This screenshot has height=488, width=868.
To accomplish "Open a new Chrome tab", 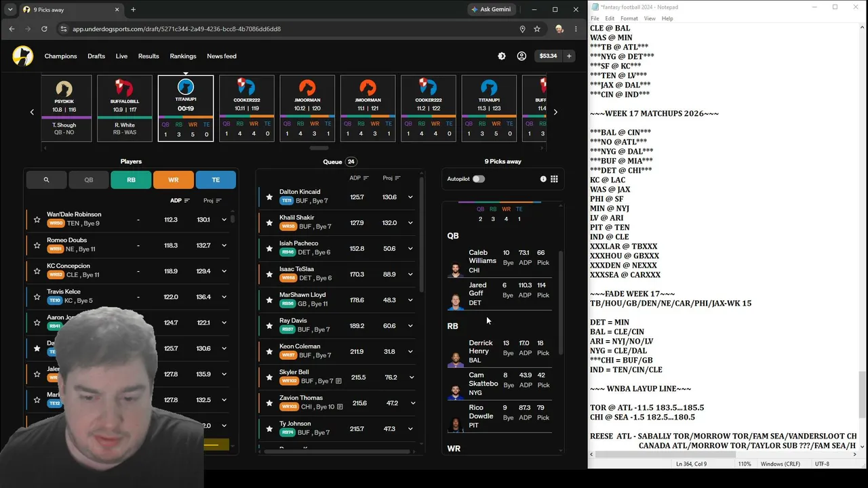I will tap(133, 9).
